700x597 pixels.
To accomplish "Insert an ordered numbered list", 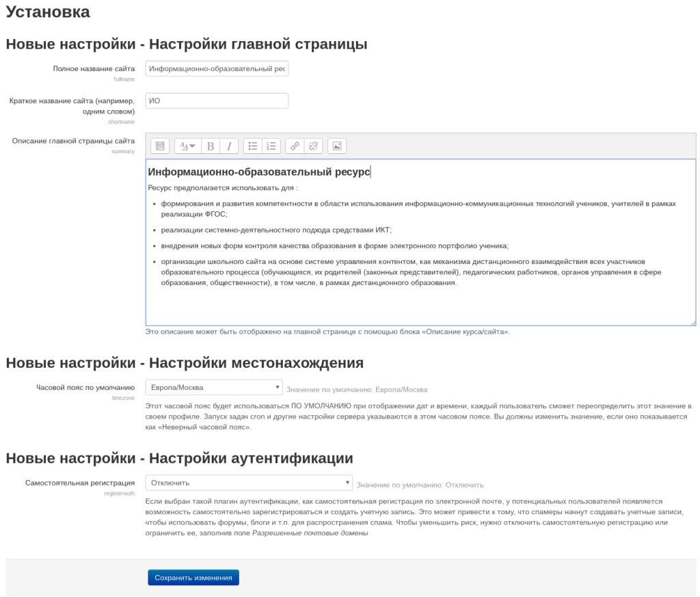I will point(271,146).
